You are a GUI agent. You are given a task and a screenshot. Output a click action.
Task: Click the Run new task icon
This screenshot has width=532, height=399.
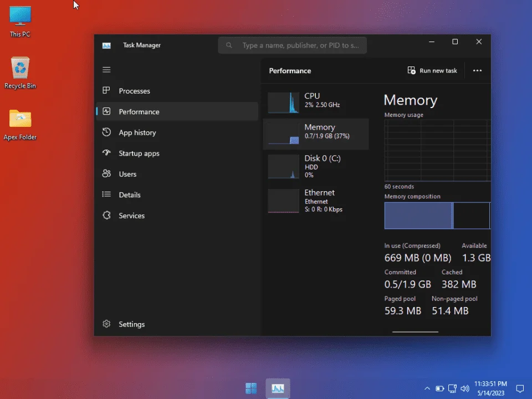pos(411,70)
